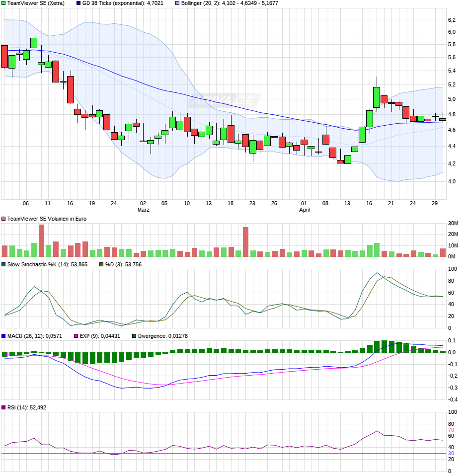
Task: Click the purple RSI (14) legend swatch
Action: click(3, 408)
